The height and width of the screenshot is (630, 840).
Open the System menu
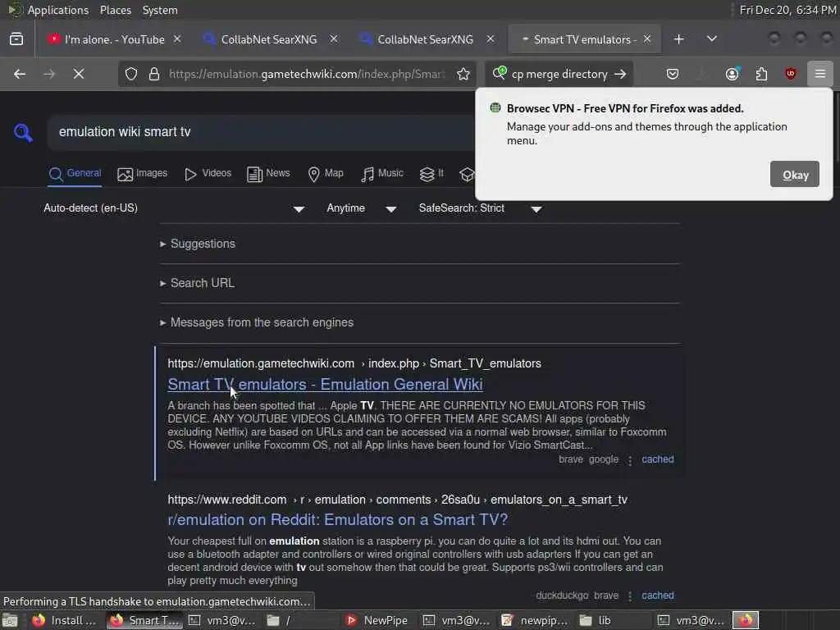(160, 10)
